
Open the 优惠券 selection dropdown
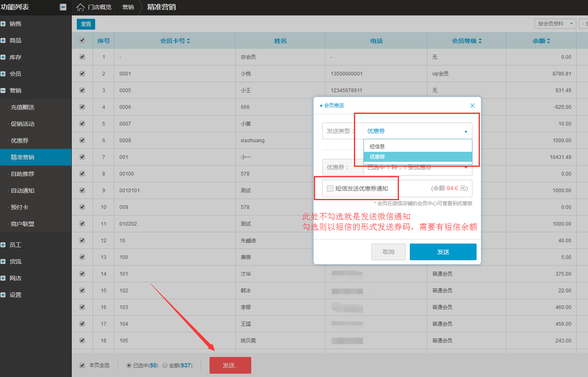[x=418, y=167]
